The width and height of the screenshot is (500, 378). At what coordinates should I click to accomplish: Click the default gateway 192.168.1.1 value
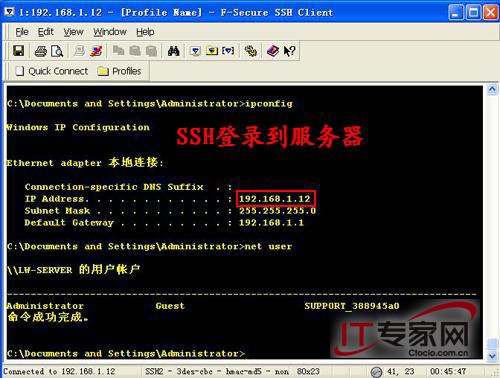[271, 223]
